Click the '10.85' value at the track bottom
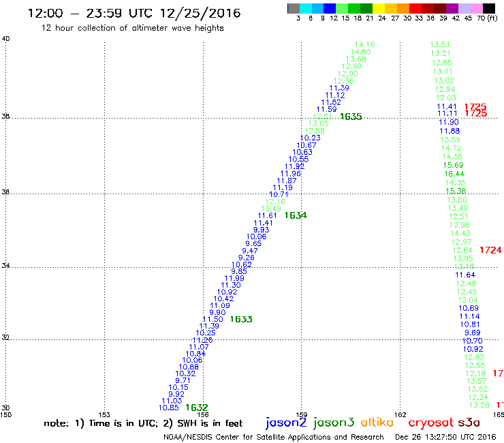This screenshot has width=504, height=443. [x=169, y=408]
